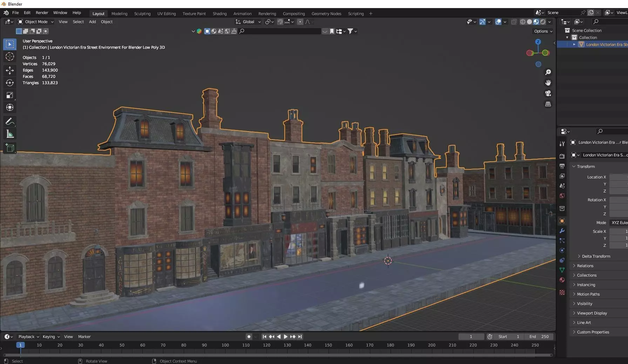
Task: Pick the Add Cube tool
Action: click(x=10, y=148)
